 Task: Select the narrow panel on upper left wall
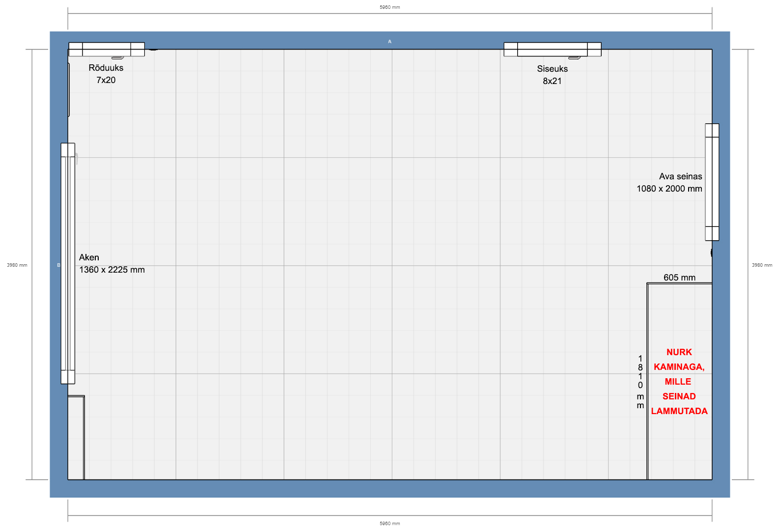pyautogui.click(x=69, y=90)
